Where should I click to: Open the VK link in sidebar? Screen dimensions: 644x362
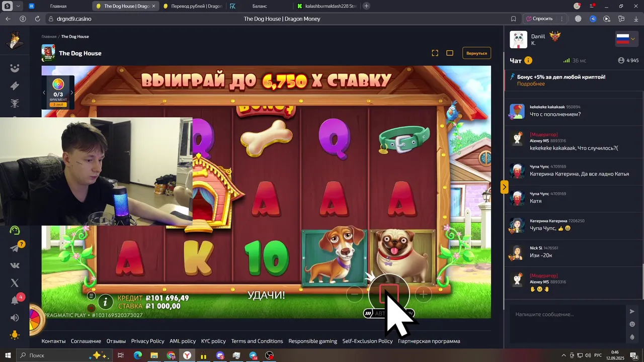click(x=15, y=265)
